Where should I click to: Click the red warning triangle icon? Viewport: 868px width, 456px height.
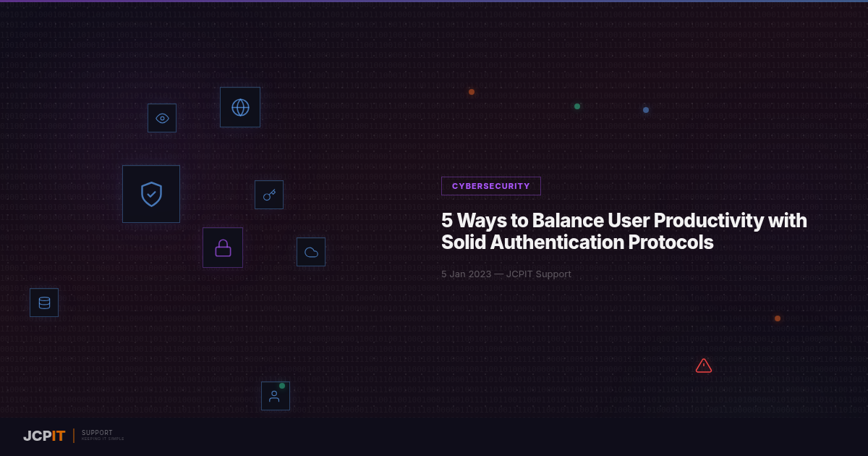pyautogui.click(x=704, y=366)
